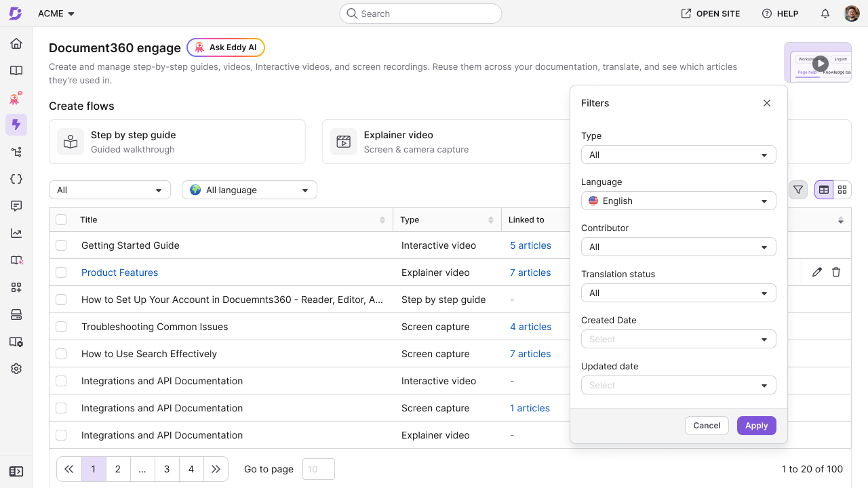Open 5 articles link for Getting Started
This screenshot has height=488, width=868.
click(530, 245)
